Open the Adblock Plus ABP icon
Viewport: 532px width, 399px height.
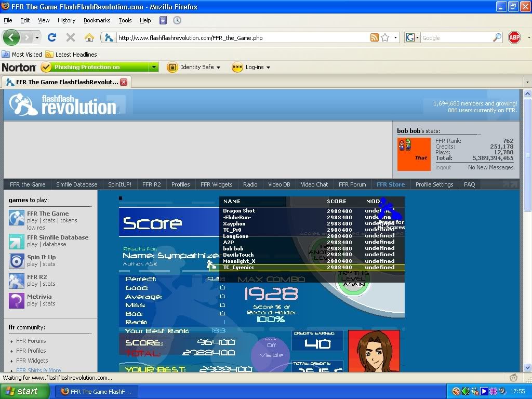(x=514, y=37)
